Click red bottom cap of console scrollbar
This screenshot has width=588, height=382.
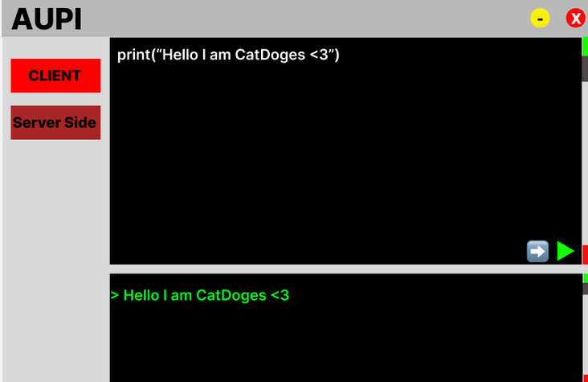[586, 378]
